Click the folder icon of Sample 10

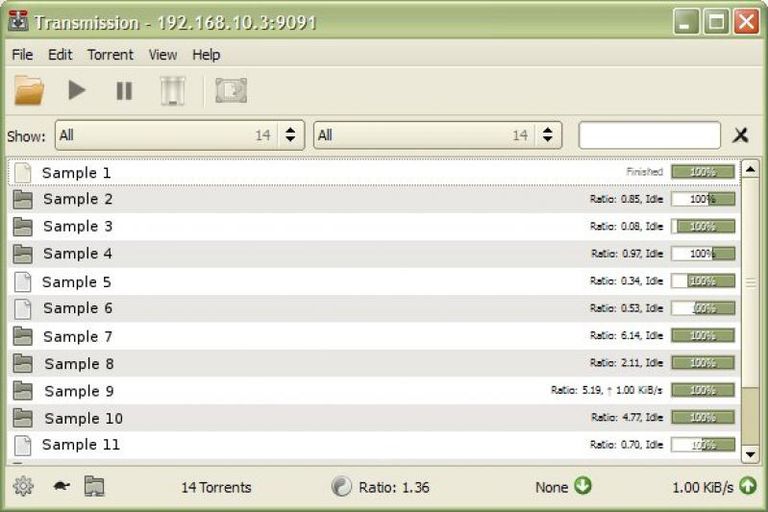[x=23, y=418]
